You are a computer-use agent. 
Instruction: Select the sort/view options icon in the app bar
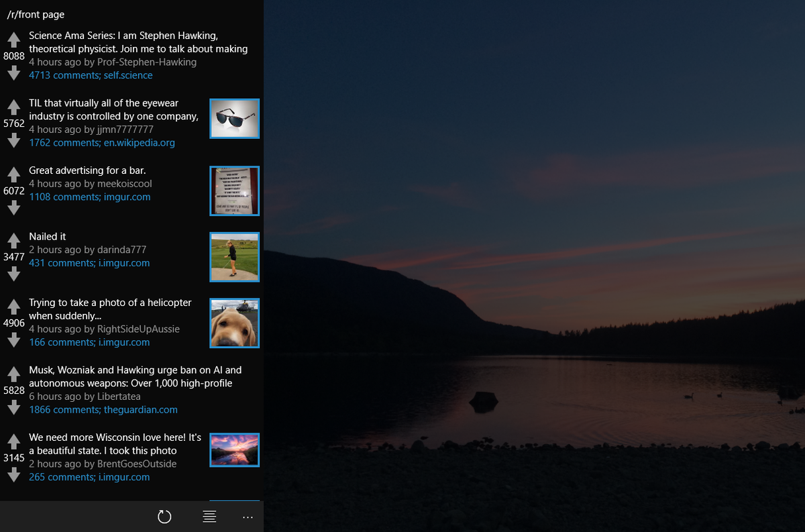click(x=209, y=517)
